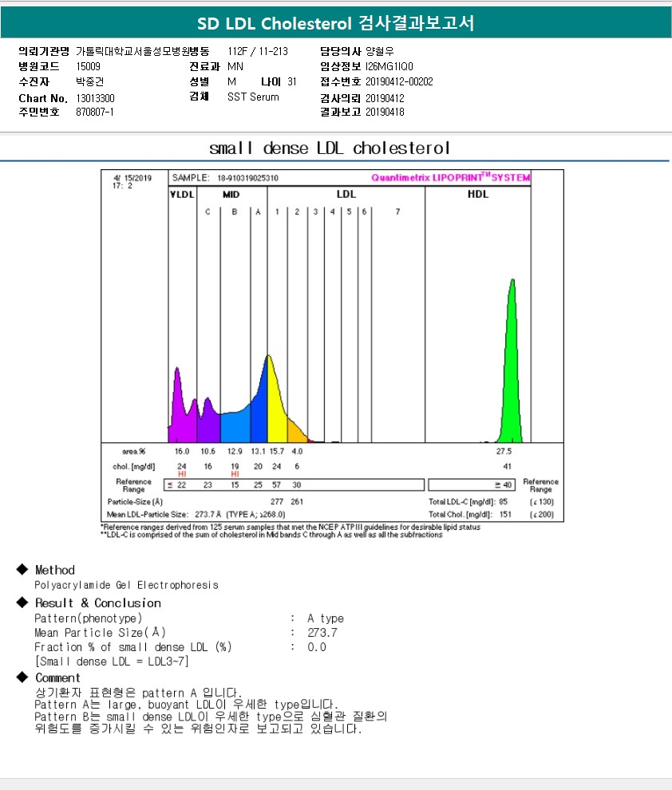Click the yellow LDL 1 peak
672x790 pixels.
coord(276,398)
